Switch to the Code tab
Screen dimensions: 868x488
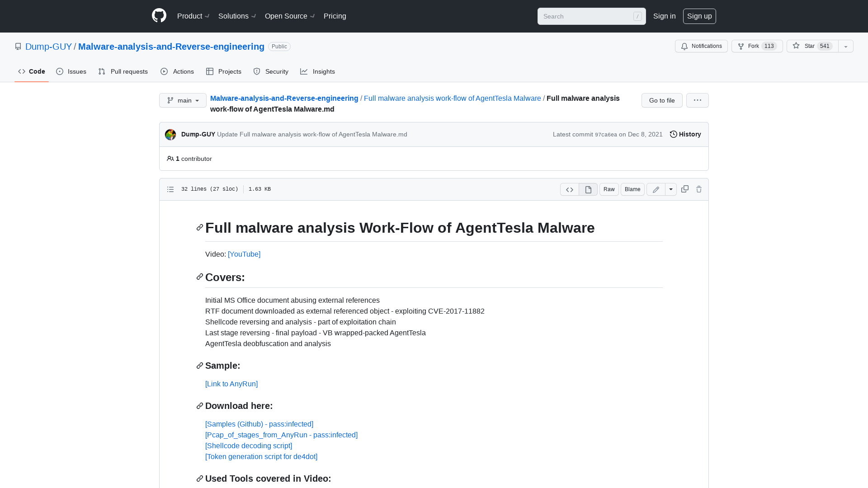click(32, 71)
